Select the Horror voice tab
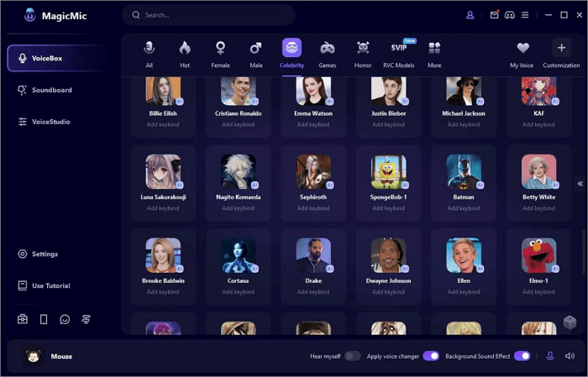Image resolution: width=588 pixels, height=377 pixels. pyautogui.click(x=363, y=53)
